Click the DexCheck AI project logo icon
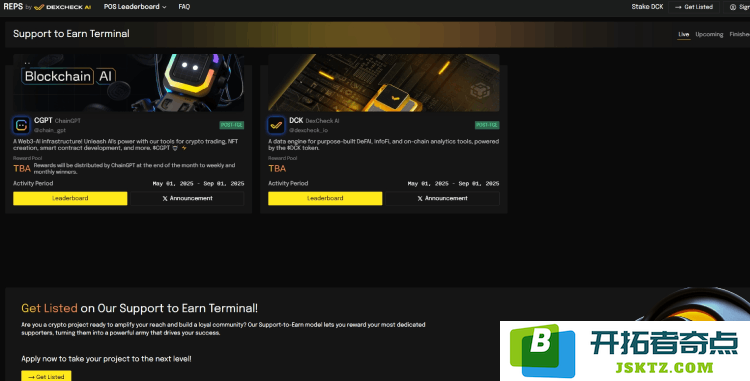Screen dimensions: 750x381 click(276, 125)
